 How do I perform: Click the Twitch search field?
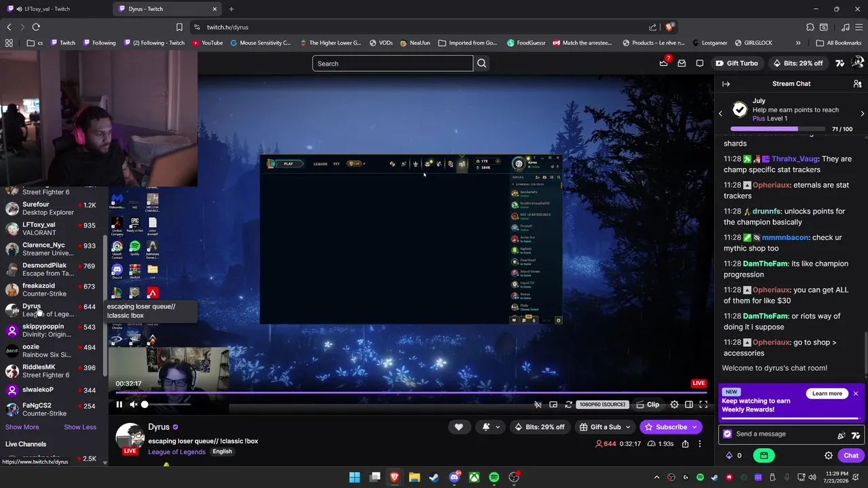(x=393, y=64)
